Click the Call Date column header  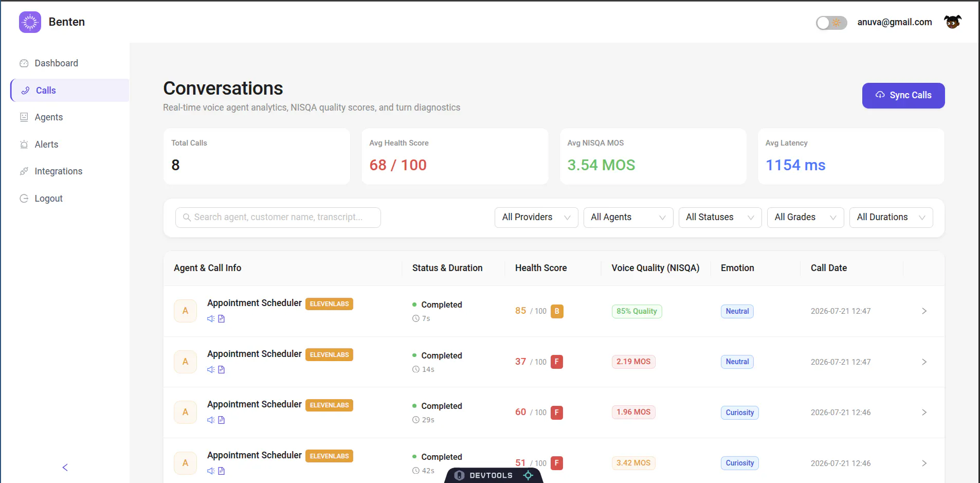[x=829, y=268]
